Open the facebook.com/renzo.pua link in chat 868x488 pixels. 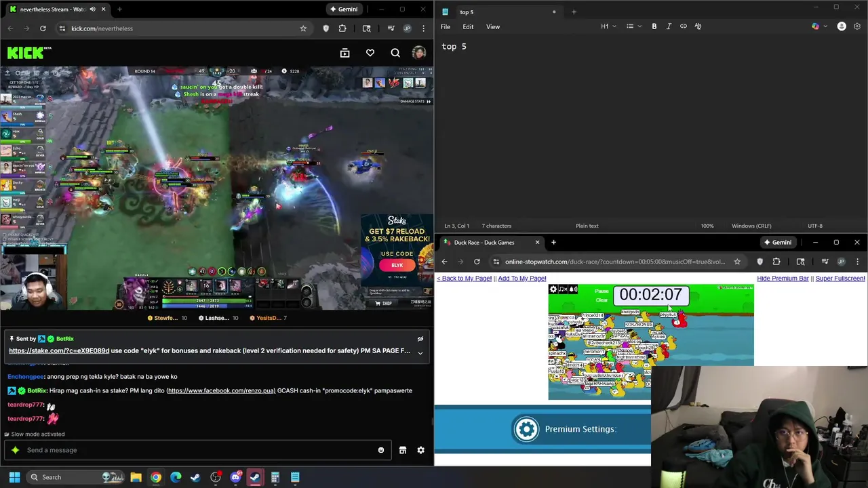(x=221, y=390)
